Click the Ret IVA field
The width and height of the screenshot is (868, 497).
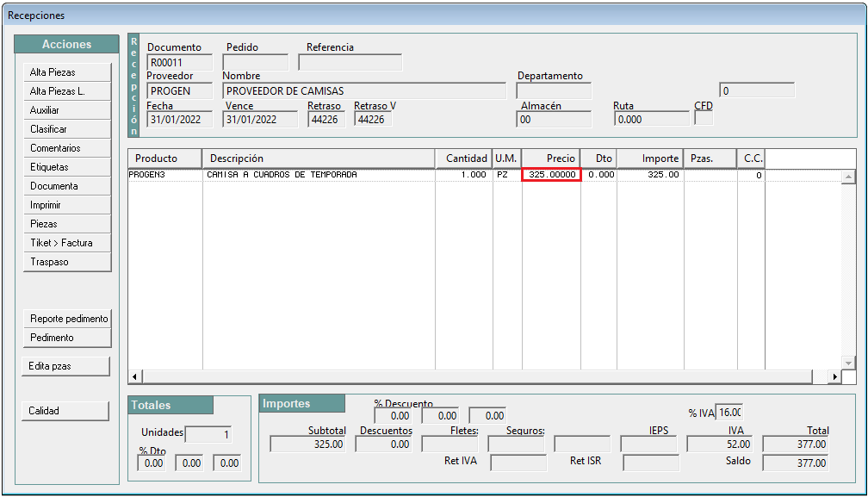[518, 463]
